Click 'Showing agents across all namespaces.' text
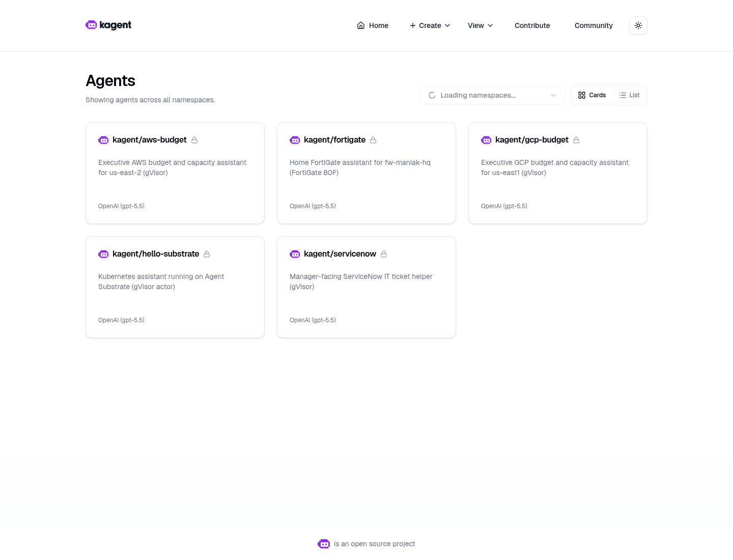The image size is (733, 560). point(150,100)
